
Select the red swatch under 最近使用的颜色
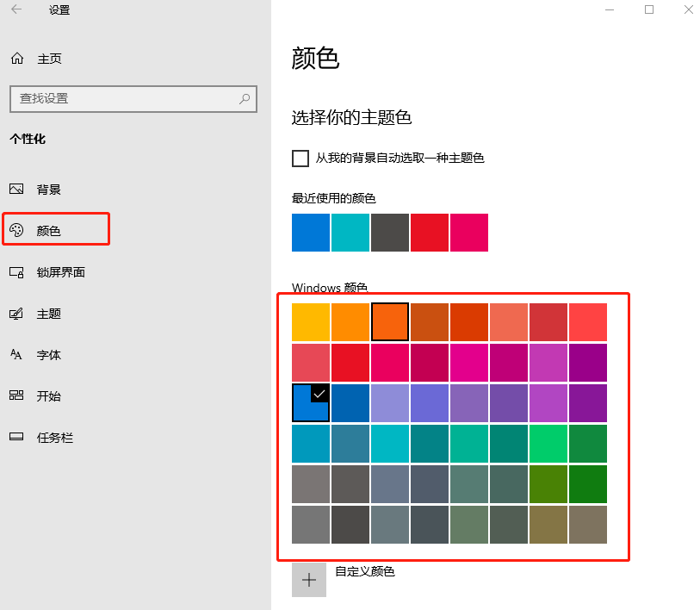(x=430, y=233)
